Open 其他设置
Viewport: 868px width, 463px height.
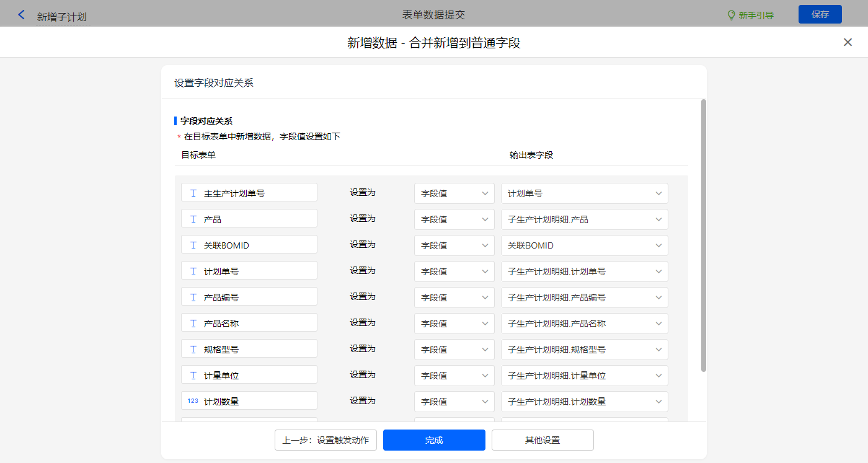542,440
